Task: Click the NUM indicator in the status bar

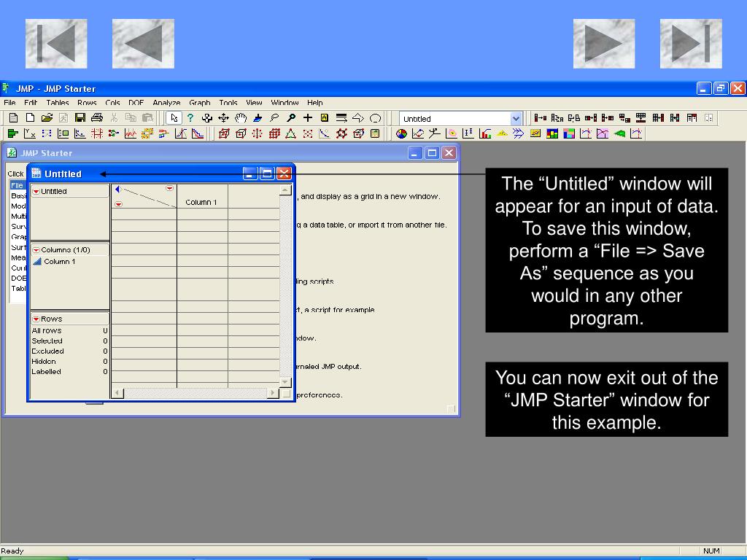Action: [711, 551]
